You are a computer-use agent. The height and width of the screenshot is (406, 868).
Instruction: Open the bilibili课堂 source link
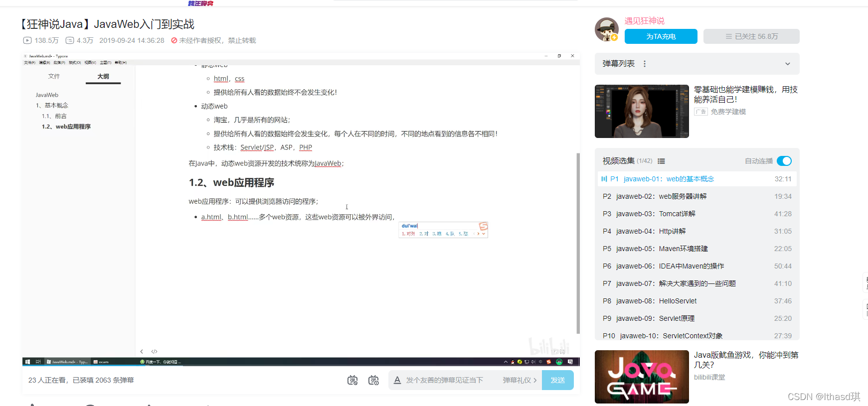point(709,377)
